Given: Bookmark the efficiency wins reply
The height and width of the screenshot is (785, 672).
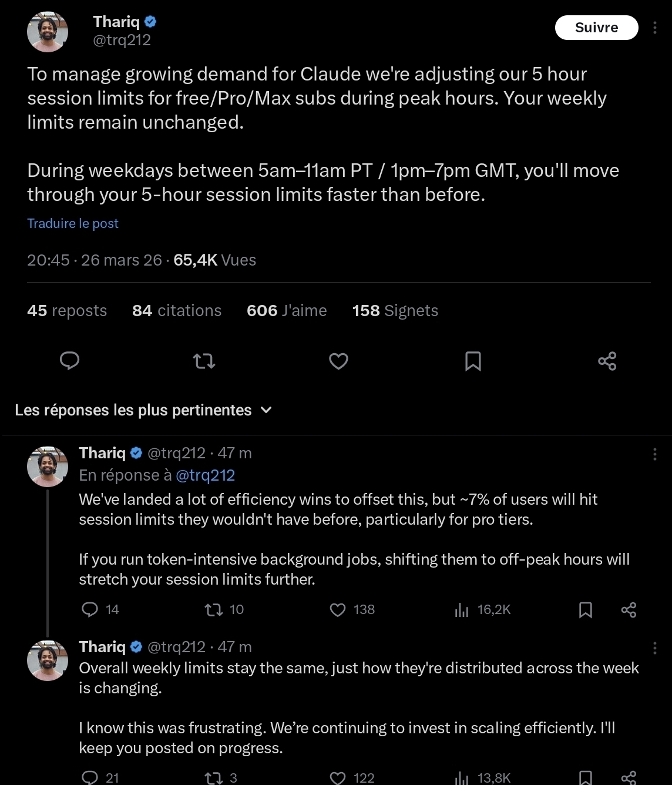Looking at the screenshot, I should [x=586, y=610].
